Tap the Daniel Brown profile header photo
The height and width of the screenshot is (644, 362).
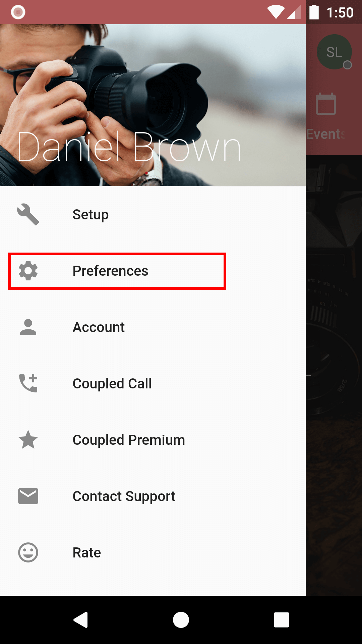tap(153, 105)
